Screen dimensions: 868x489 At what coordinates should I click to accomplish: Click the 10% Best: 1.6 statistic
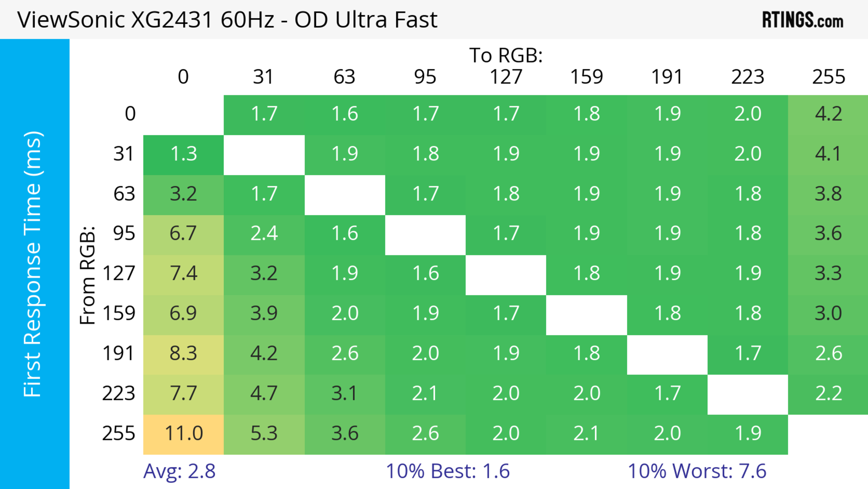point(448,471)
